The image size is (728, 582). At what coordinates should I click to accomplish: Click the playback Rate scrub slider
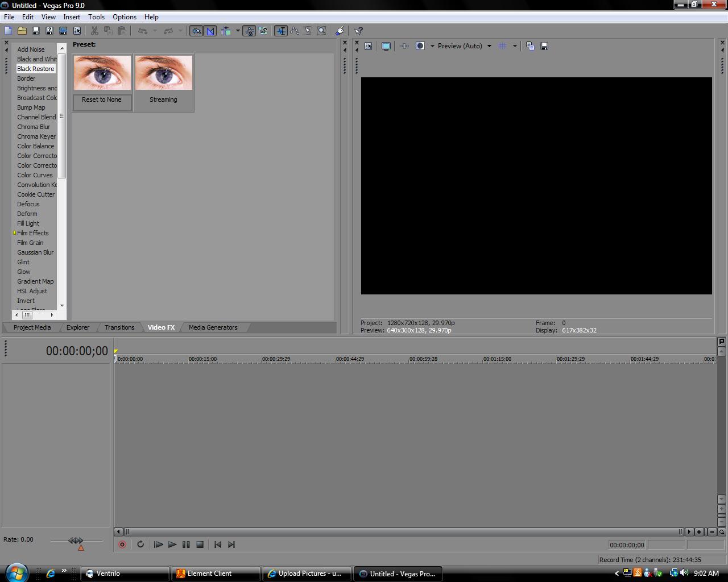tap(76, 541)
